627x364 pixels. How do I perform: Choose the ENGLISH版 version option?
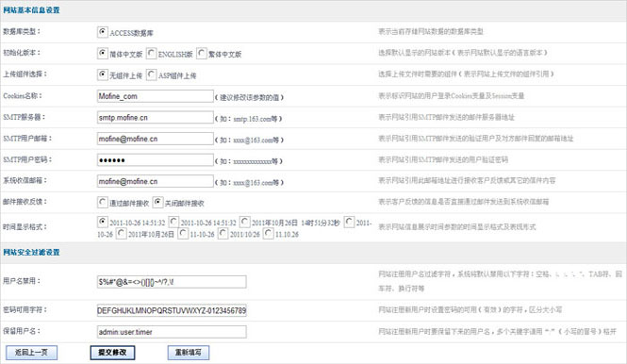(x=151, y=53)
